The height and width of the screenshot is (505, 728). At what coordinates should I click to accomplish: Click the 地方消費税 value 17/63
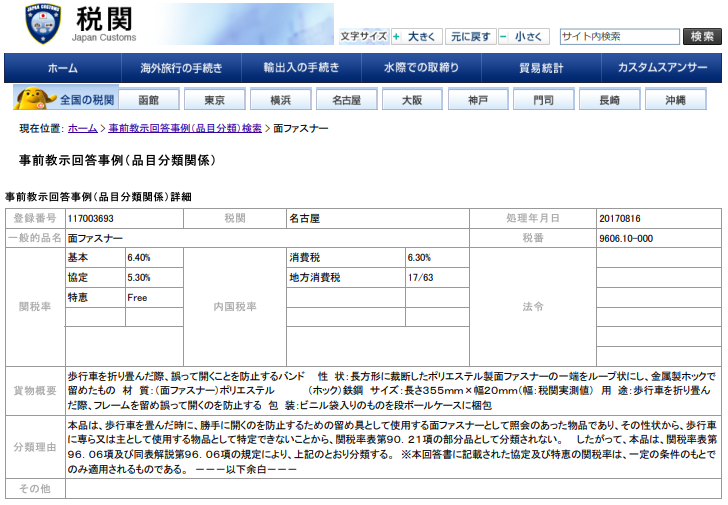(421, 278)
